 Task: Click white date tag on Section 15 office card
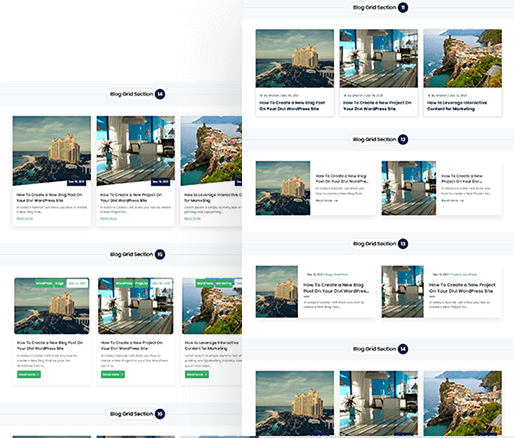pyautogui.click(x=161, y=283)
